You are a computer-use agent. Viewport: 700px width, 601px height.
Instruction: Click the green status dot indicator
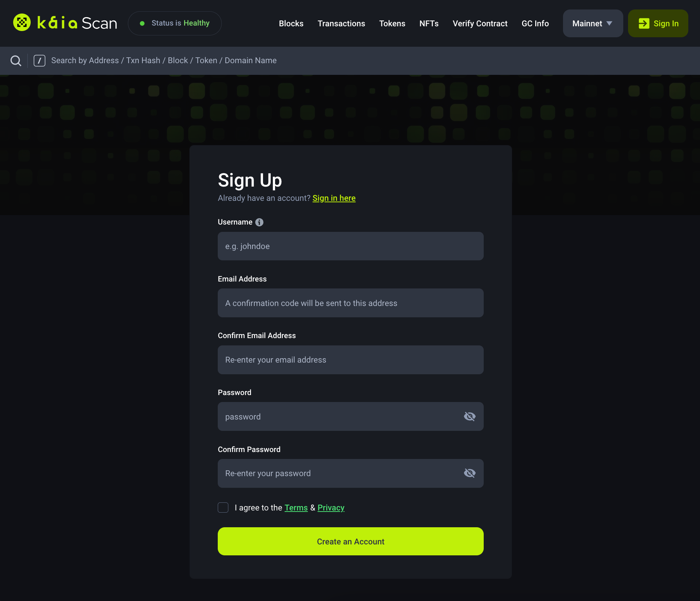coord(142,23)
